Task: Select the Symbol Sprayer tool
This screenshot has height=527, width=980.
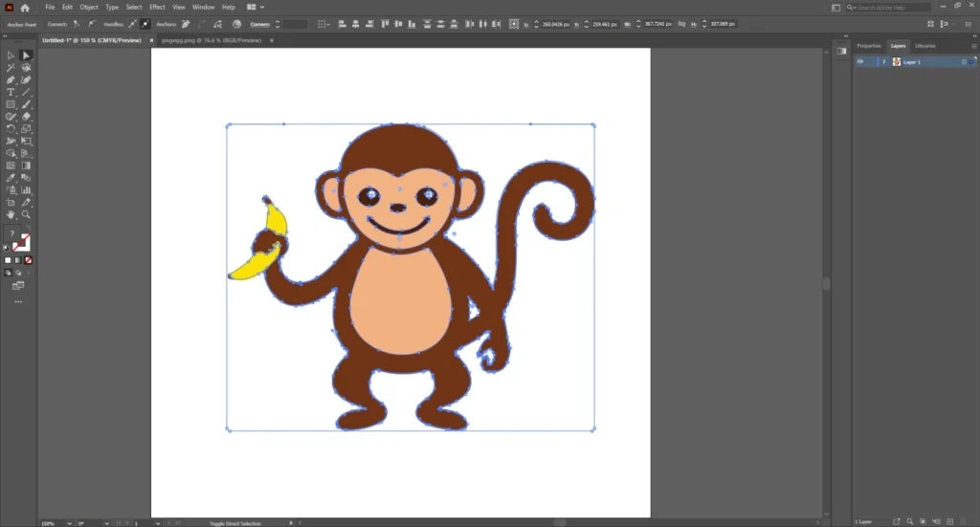Action: click(11, 189)
